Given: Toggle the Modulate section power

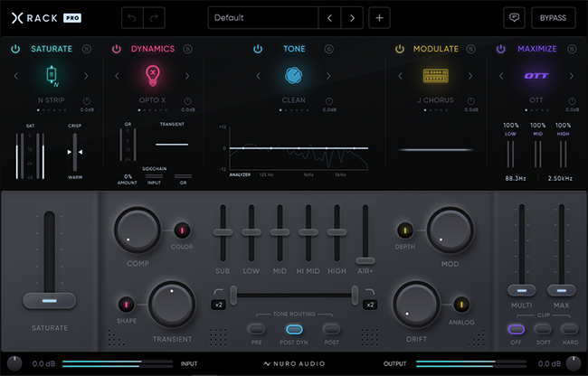Looking at the screenshot, I should click(400, 49).
